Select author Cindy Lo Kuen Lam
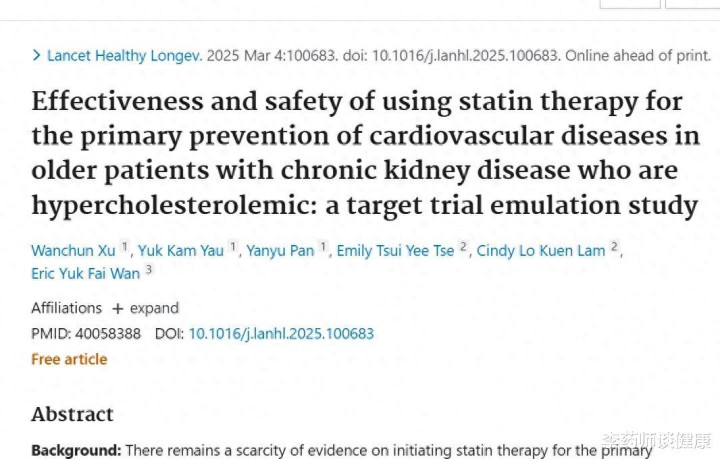The height and width of the screenshot is (461, 720). coord(541,251)
